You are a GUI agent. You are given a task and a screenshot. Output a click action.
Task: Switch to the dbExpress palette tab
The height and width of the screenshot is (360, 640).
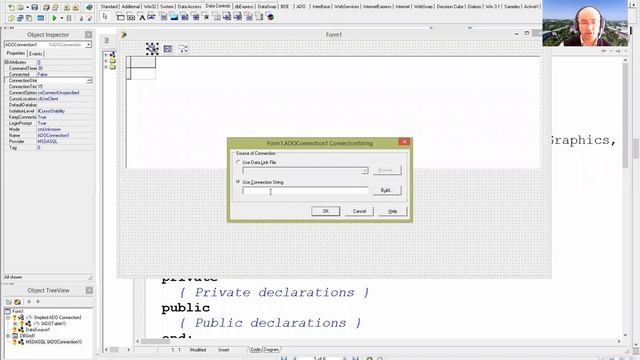click(x=244, y=7)
